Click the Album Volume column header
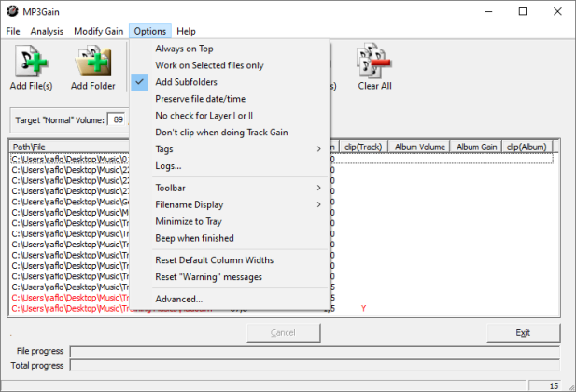This screenshot has width=576, height=392. [x=419, y=147]
